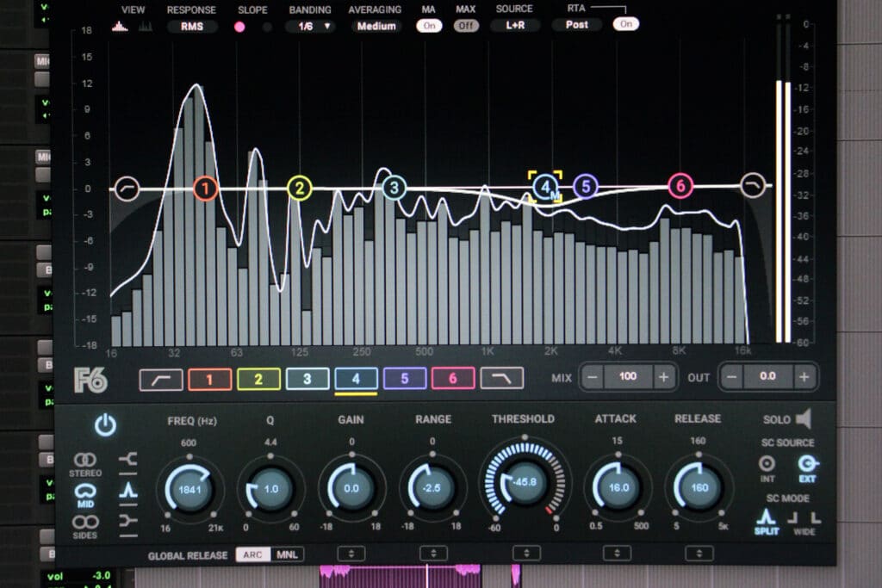Click the F6 plugin logo

(90, 380)
